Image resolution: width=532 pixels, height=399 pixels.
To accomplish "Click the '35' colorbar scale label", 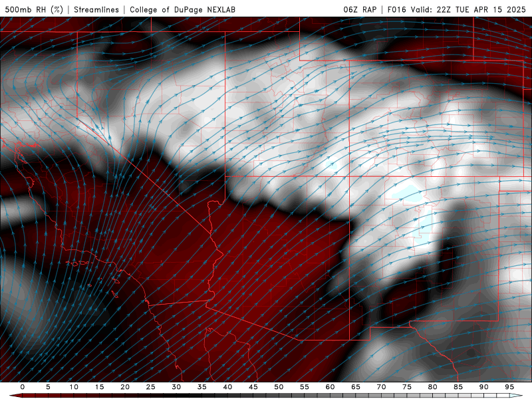I will coord(202,387).
